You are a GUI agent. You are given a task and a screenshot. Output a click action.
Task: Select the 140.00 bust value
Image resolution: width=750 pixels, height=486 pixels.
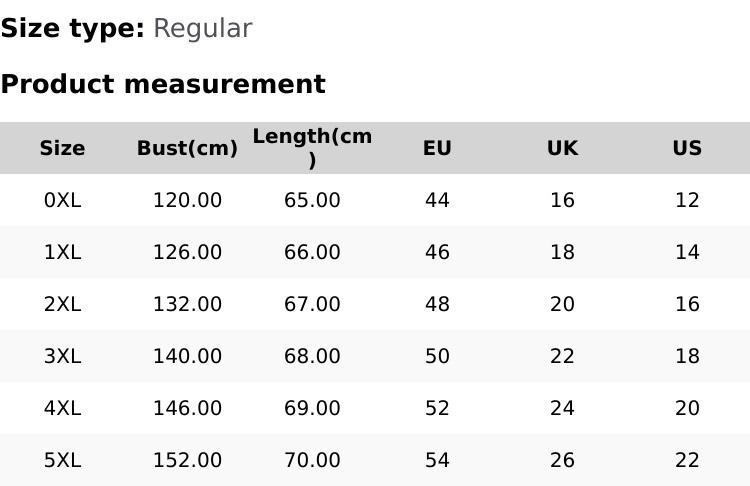(x=187, y=356)
